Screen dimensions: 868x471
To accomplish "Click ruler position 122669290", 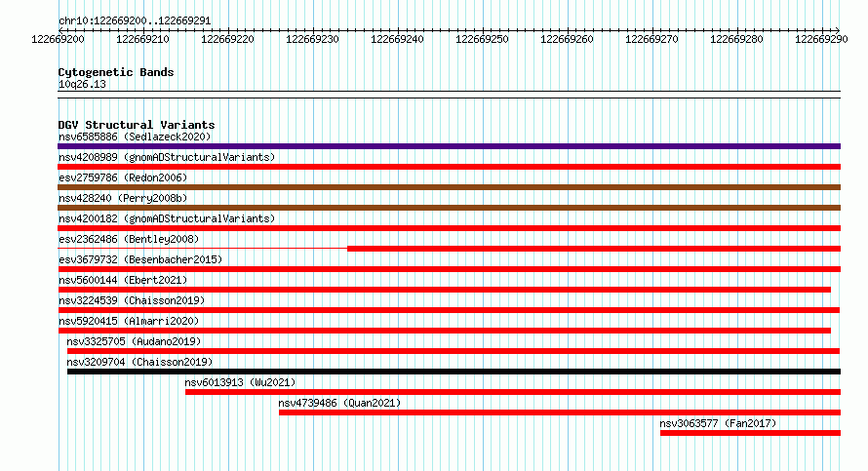I will pos(821,39).
